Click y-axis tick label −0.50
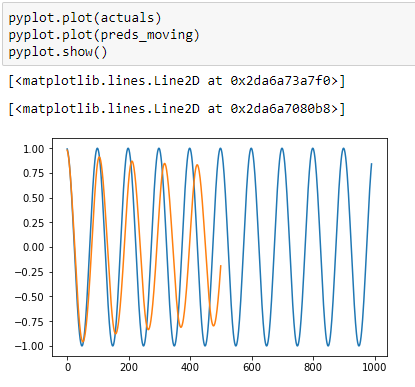This screenshot has height=387, width=415. click(29, 297)
